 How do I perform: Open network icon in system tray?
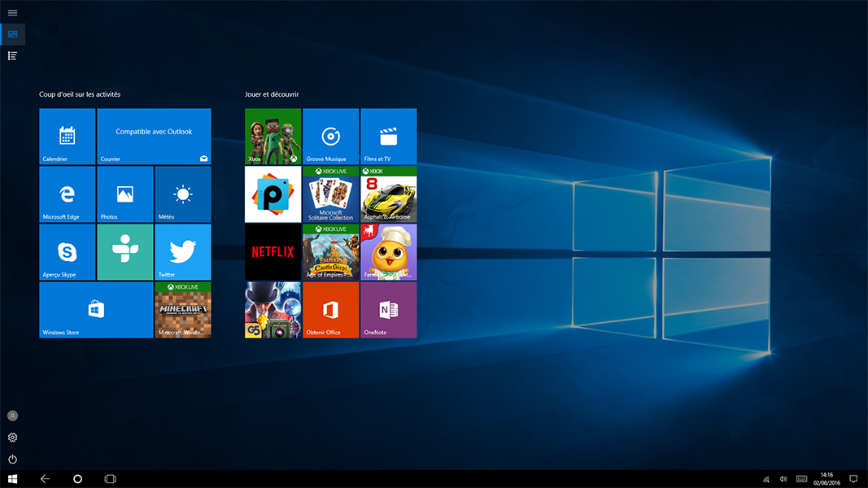766,479
